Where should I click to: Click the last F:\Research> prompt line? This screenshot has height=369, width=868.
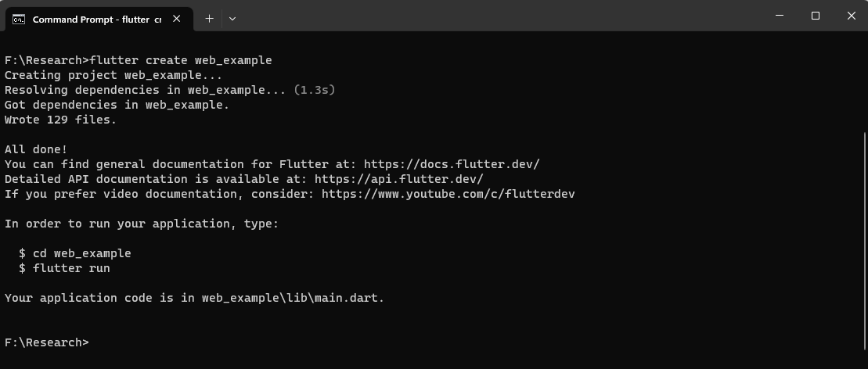pos(47,342)
